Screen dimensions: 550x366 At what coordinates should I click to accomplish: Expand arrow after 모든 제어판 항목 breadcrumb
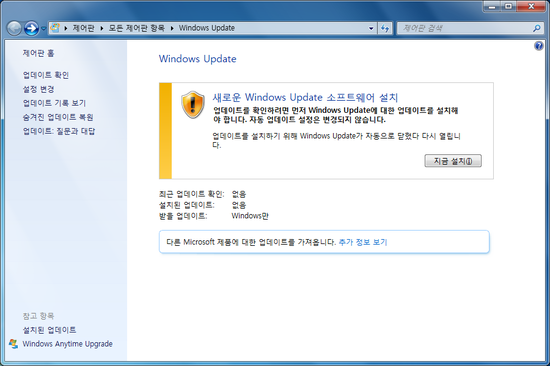[172, 28]
